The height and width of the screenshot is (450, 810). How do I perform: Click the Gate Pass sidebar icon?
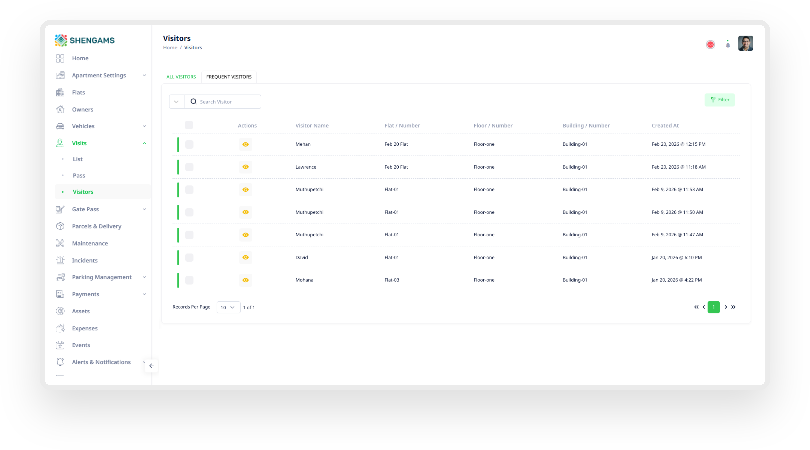click(60, 209)
